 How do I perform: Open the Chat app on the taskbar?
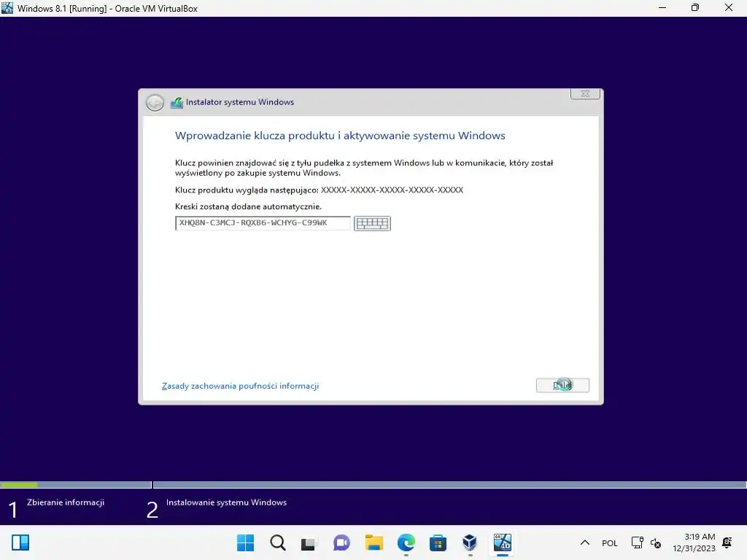(341, 542)
